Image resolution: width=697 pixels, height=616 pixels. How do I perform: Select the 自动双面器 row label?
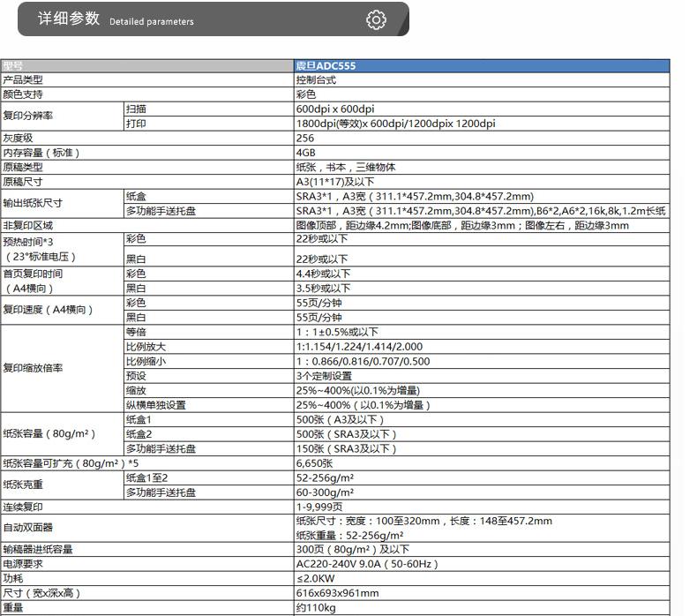(x=27, y=528)
